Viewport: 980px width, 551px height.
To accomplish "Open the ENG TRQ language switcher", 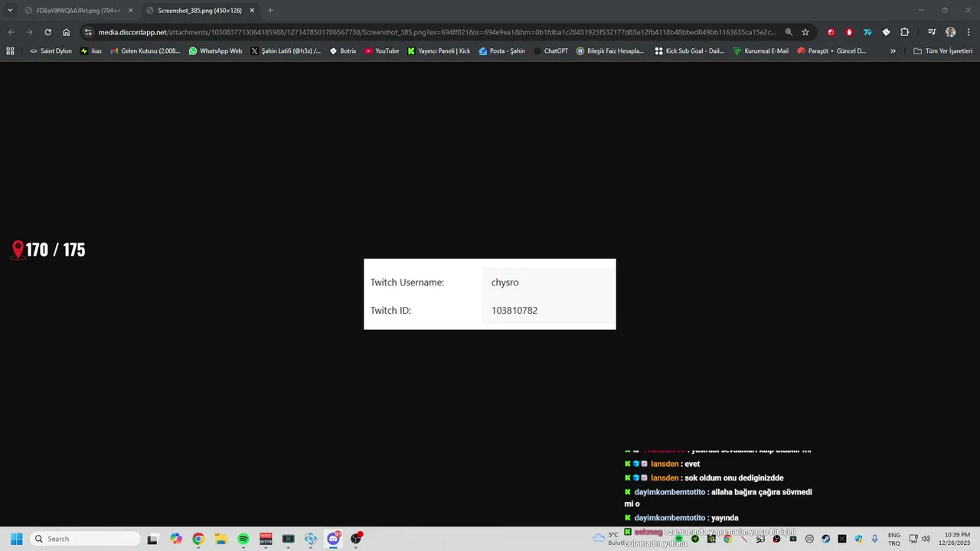I will coord(894,539).
